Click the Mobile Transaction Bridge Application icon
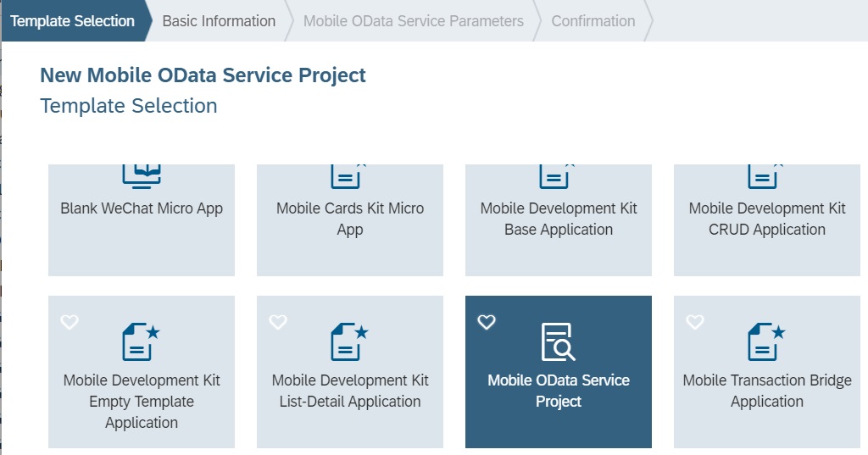The width and height of the screenshot is (868, 455). pyautogui.click(x=766, y=341)
